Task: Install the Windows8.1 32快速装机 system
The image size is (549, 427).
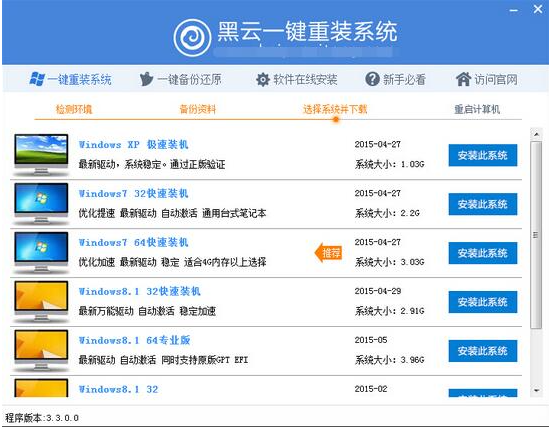Action: pos(483,302)
